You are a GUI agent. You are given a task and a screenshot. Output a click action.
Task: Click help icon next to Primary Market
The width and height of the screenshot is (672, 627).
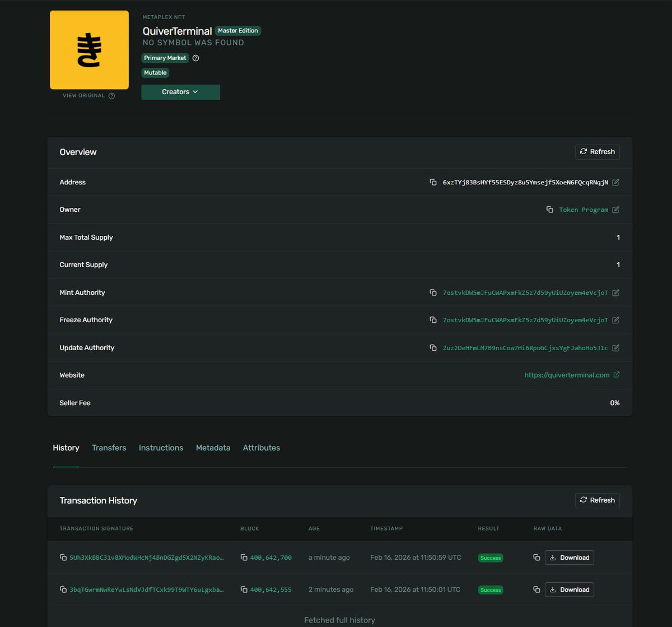click(195, 58)
